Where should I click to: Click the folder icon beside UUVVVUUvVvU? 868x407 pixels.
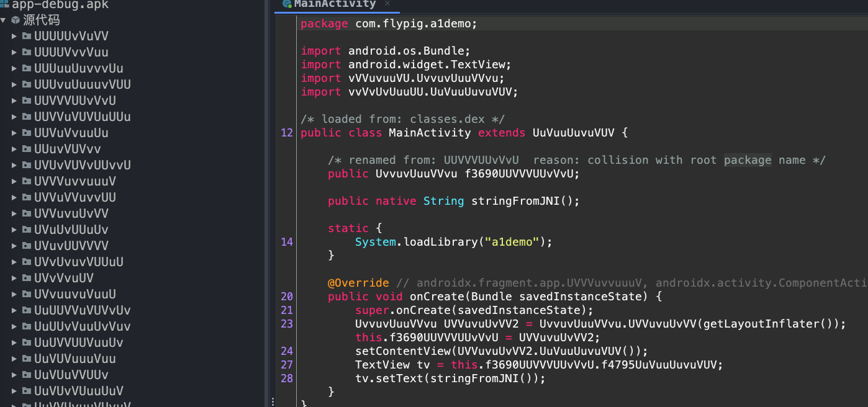click(x=27, y=101)
